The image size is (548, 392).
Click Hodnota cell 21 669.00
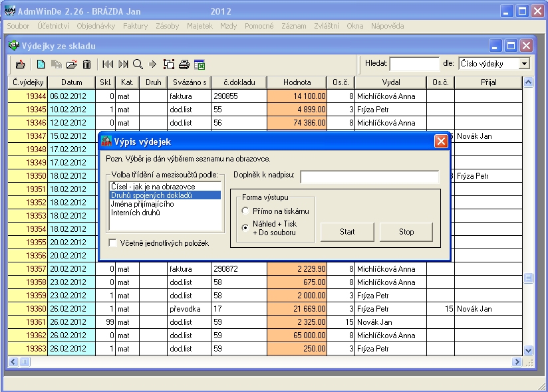click(297, 308)
